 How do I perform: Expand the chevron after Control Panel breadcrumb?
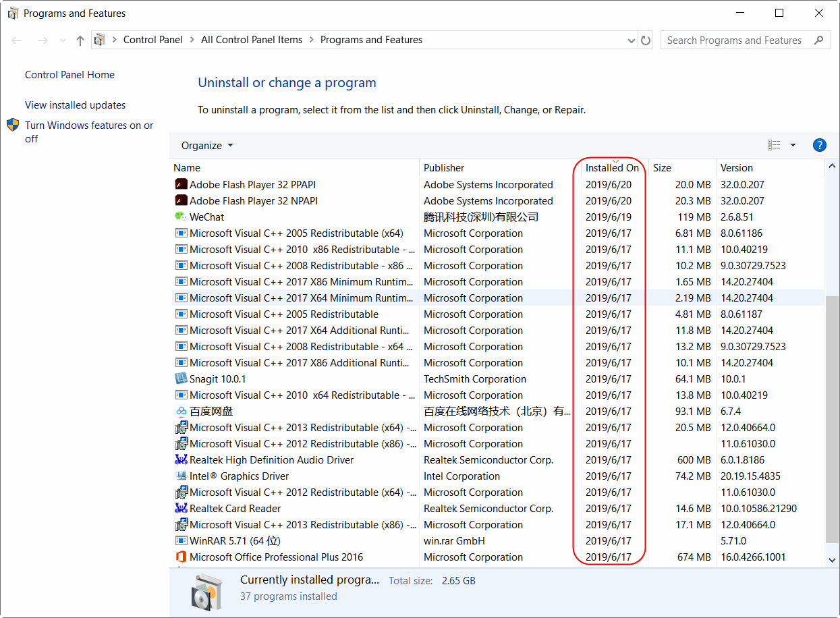[x=192, y=40]
